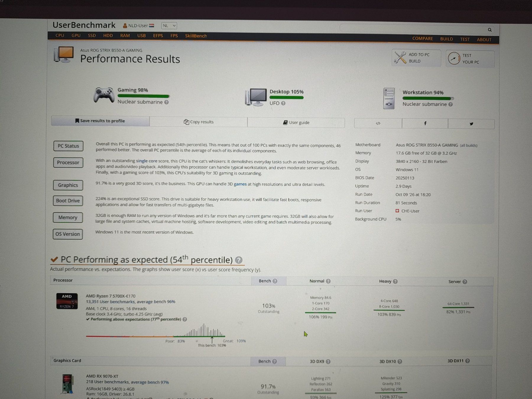Click the PC Status button
Viewport: 532px width, 399px height.
tap(68, 146)
